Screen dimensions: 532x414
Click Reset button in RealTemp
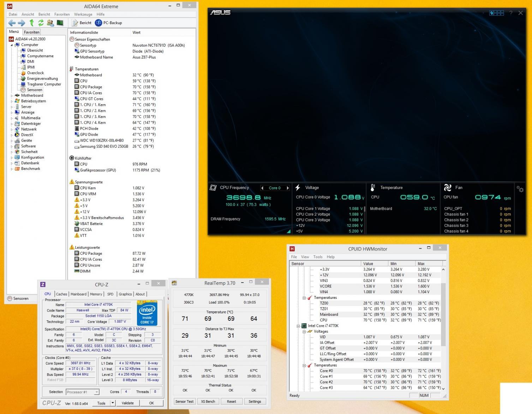(x=232, y=402)
